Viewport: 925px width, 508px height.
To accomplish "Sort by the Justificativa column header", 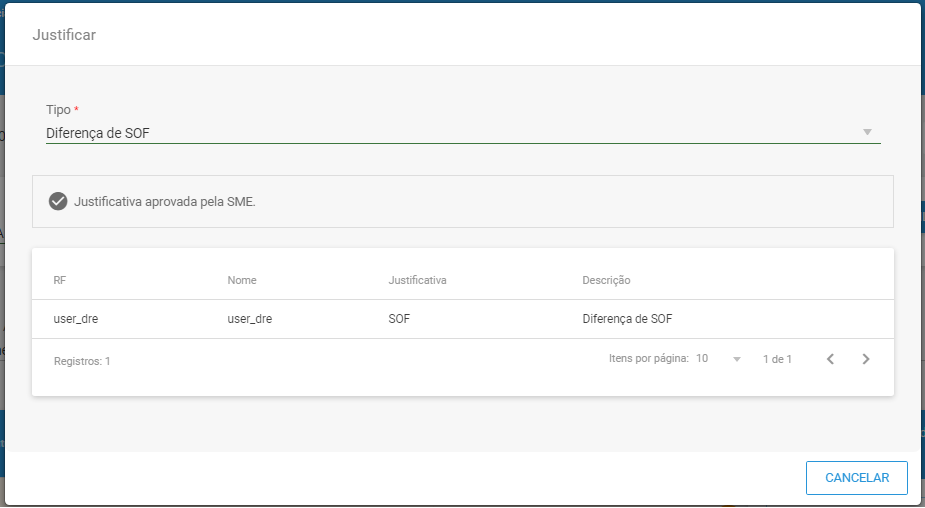I will click(417, 280).
